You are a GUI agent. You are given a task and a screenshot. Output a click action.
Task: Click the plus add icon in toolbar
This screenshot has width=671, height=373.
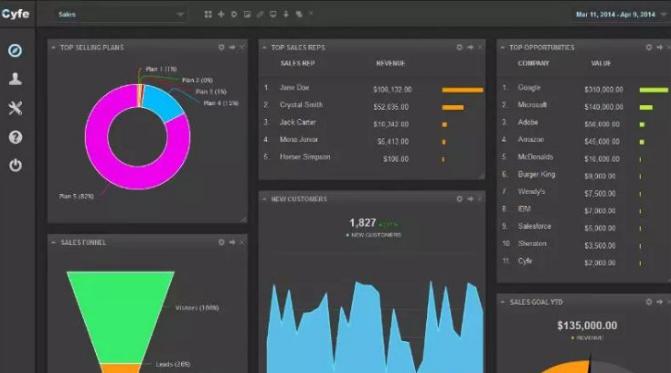click(x=221, y=14)
